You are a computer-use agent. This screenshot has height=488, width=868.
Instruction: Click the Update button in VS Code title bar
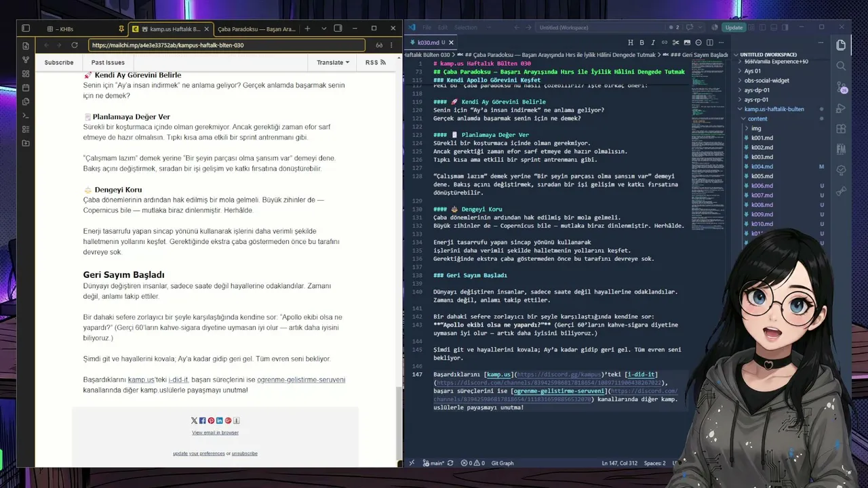click(734, 27)
